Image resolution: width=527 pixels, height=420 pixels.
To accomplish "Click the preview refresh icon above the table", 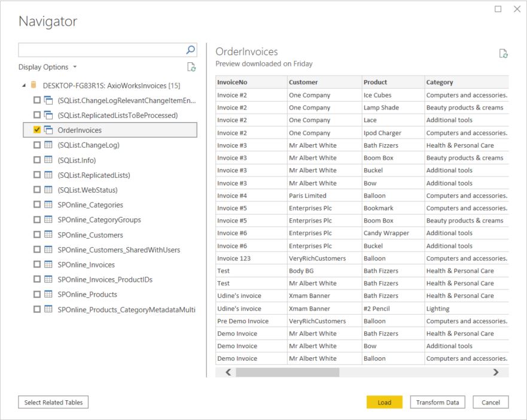I will click(x=503, y=54).
